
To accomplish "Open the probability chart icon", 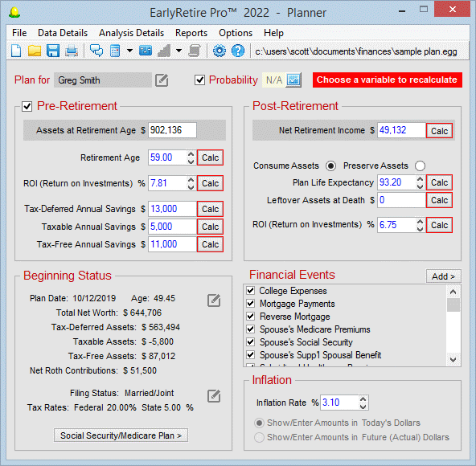I will 293,80.
